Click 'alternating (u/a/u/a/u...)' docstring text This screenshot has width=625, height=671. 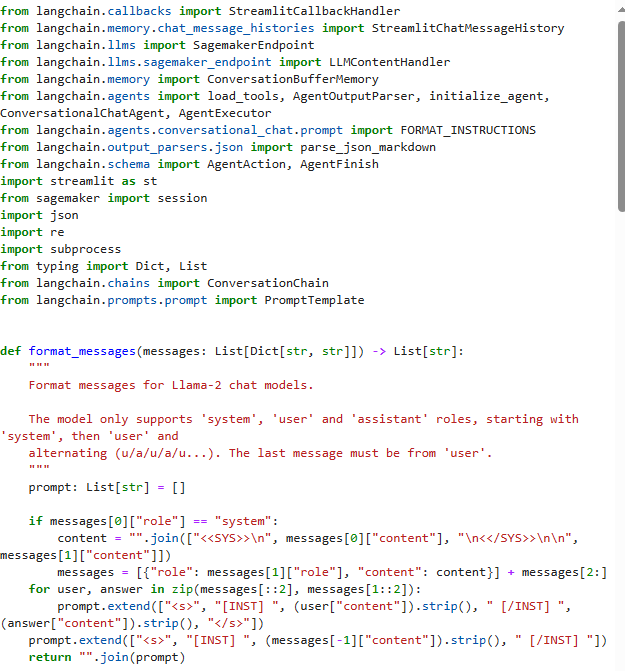click(121, 454)
